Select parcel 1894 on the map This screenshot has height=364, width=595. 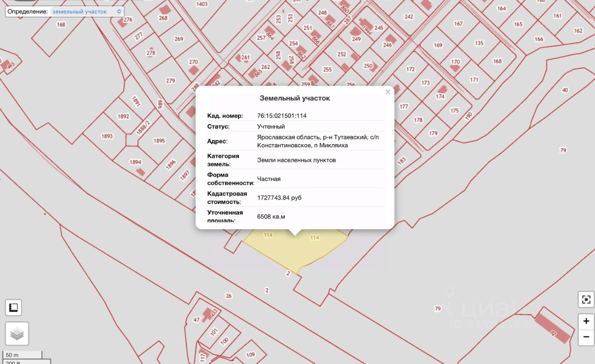pyautogui.click(x=135, y=162)
